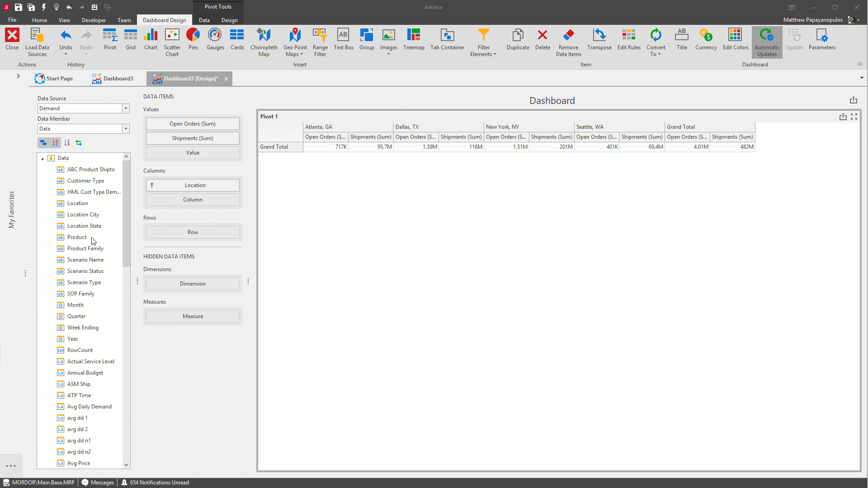Sort field list descending
Viewport: 868px width, 488px height.
(67, 143)
